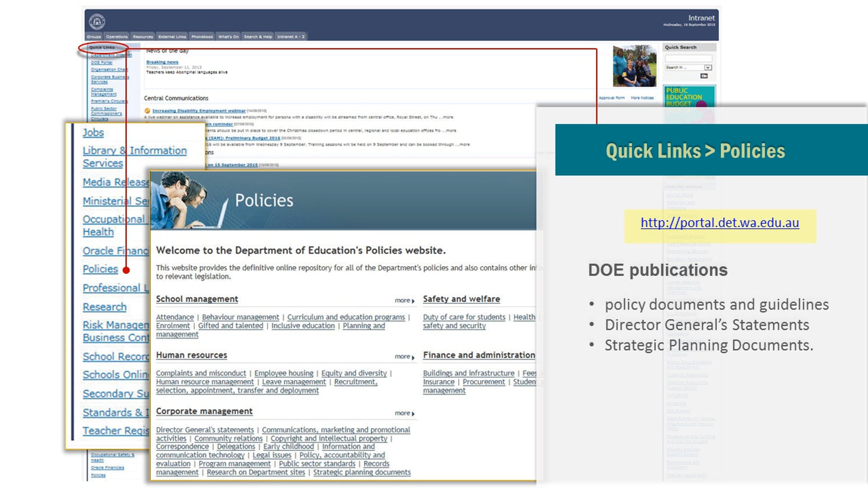Open the Breaking news link
The image size is (868, 488).
pyautogui.click(x=162, y=62)
